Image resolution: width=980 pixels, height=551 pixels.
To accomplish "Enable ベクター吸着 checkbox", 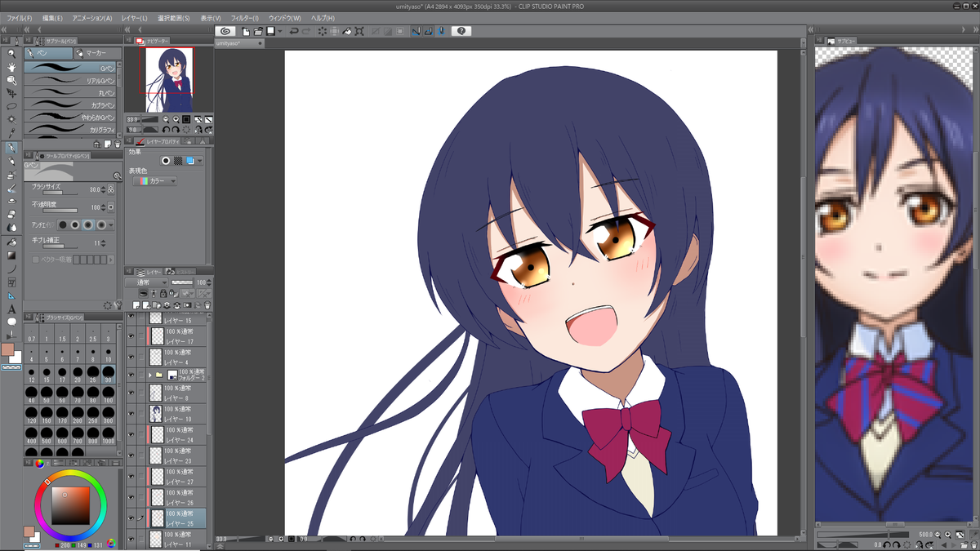I will (x=35, y=259).
